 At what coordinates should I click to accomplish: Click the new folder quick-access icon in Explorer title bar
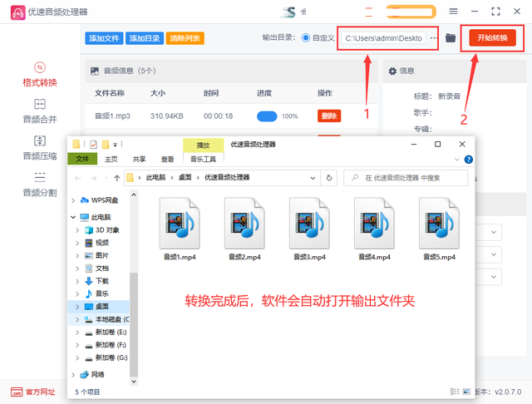tap(106, 145)
